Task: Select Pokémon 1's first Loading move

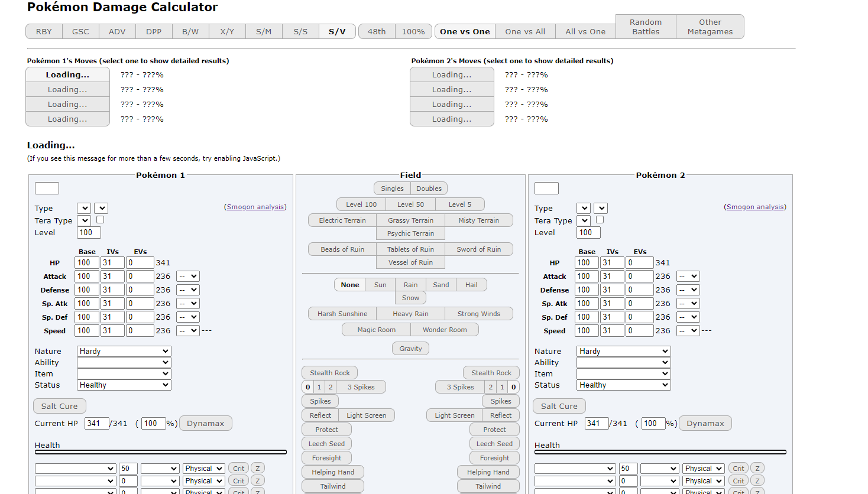Action: (x=67, y=74)
